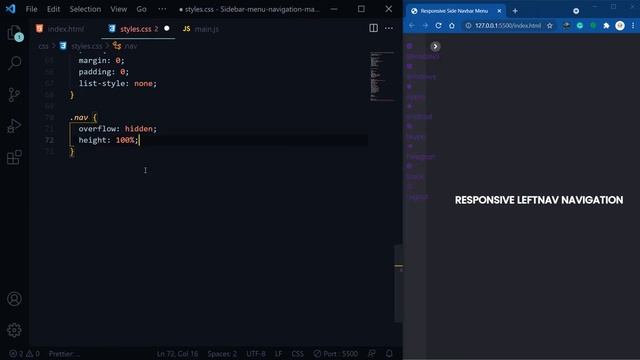Open Chrome three-dot menu
640x360 pixels.
coord(633,26)
